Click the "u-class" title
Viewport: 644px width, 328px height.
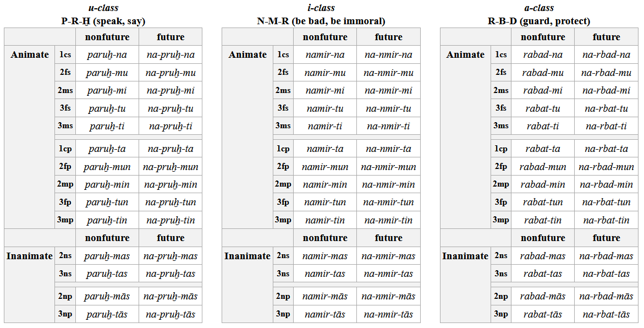[x=103, y=8]
